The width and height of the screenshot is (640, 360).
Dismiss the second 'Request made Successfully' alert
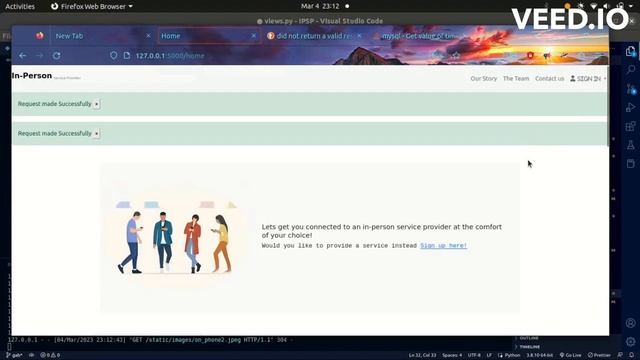coord(97,133)
